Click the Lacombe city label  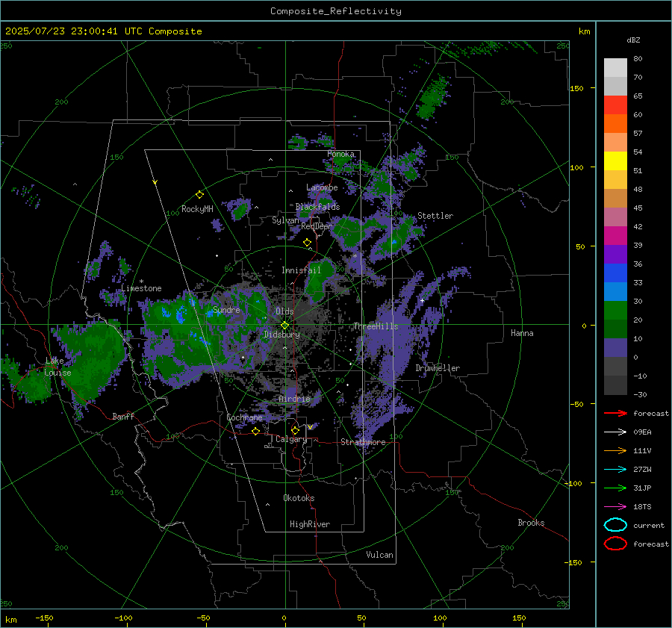[322, 187]
